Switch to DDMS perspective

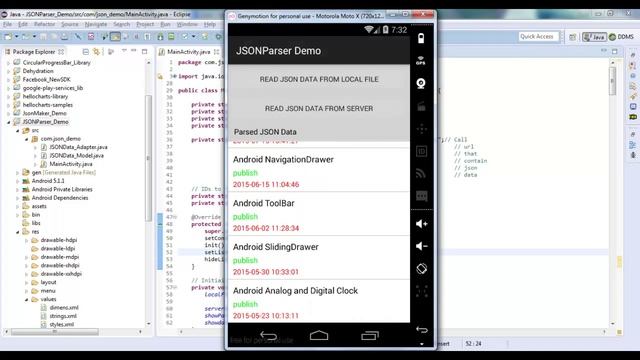pos(621,37)
